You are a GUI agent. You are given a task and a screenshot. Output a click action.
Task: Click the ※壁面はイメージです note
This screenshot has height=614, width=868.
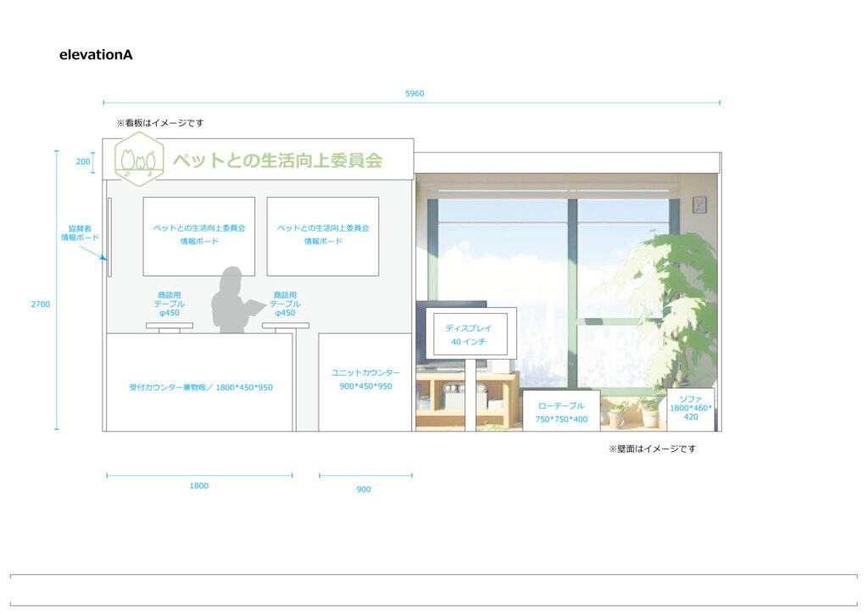[651, 449]
